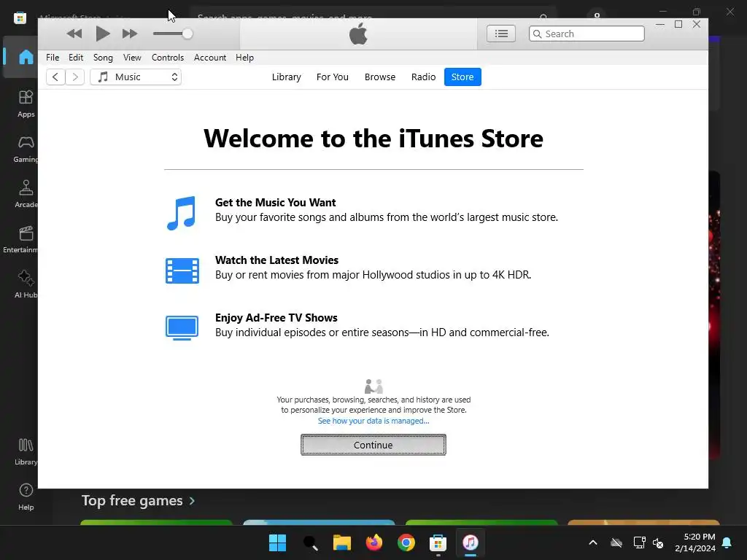Open the Up Next list icon
The width and height of the screenshot is (747, 560).
point(500,34)
